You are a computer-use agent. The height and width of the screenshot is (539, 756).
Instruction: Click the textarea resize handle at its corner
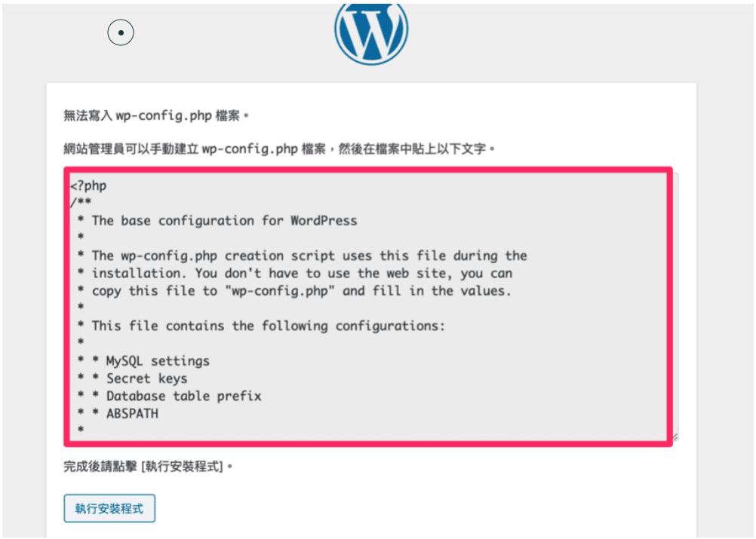675,437
